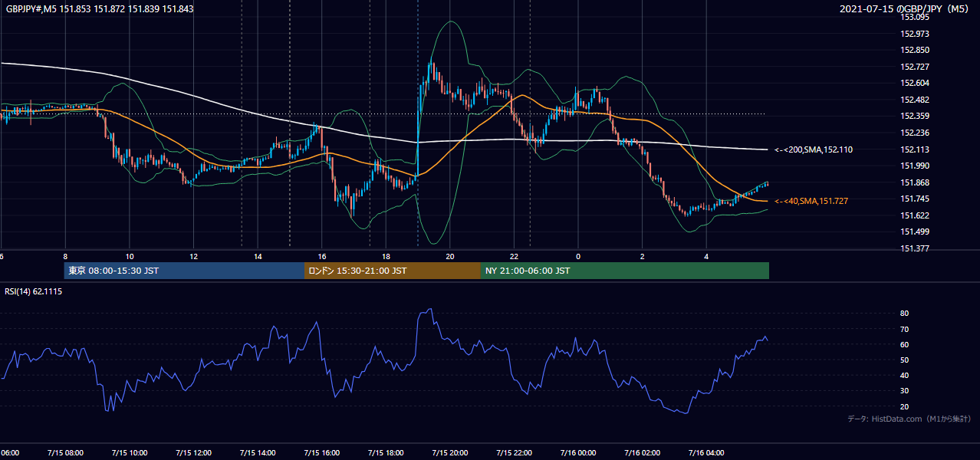Click the 7/15 08:00 time label
Screen dimensions: 980x460
point(64,452)
